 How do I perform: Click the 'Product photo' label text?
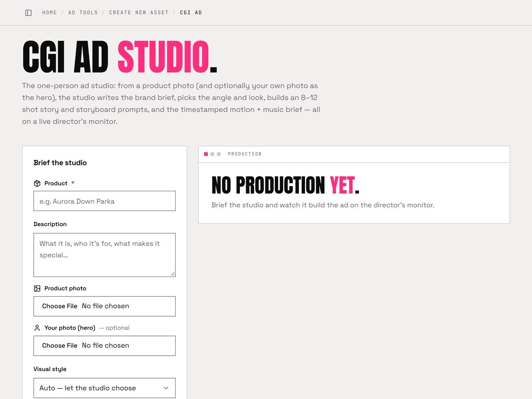pos(65,288)
